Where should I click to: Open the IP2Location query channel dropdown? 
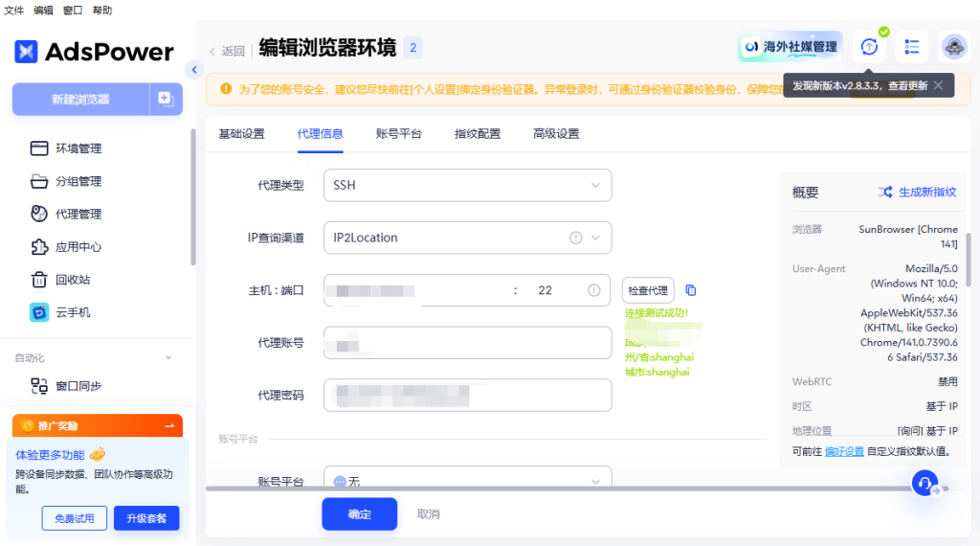467,238
